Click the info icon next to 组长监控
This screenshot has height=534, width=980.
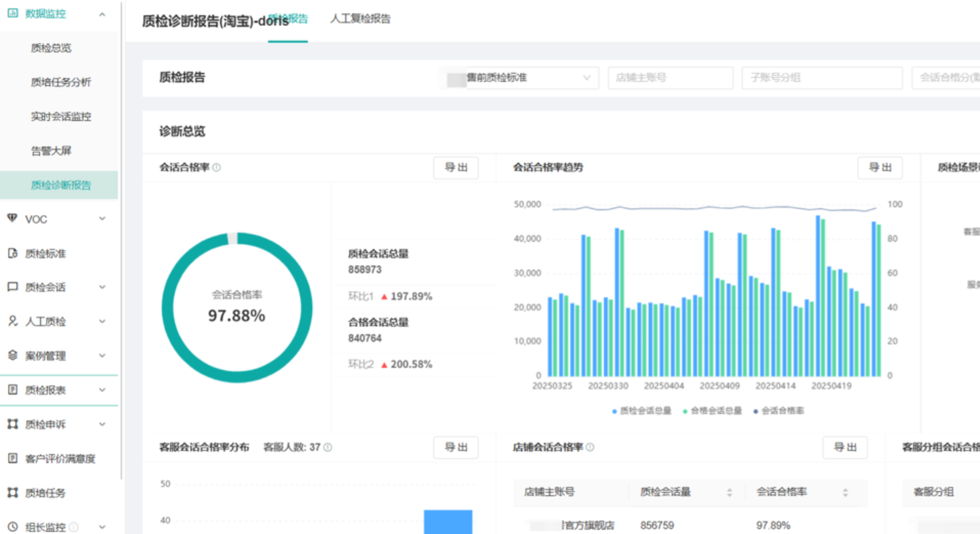(74, 527)
